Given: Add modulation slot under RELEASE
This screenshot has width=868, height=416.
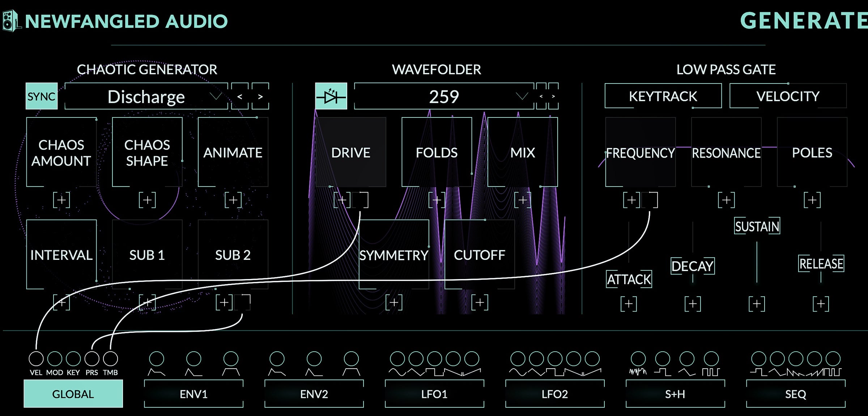Looking at the screenshot, I should click(x=821, y=304).
